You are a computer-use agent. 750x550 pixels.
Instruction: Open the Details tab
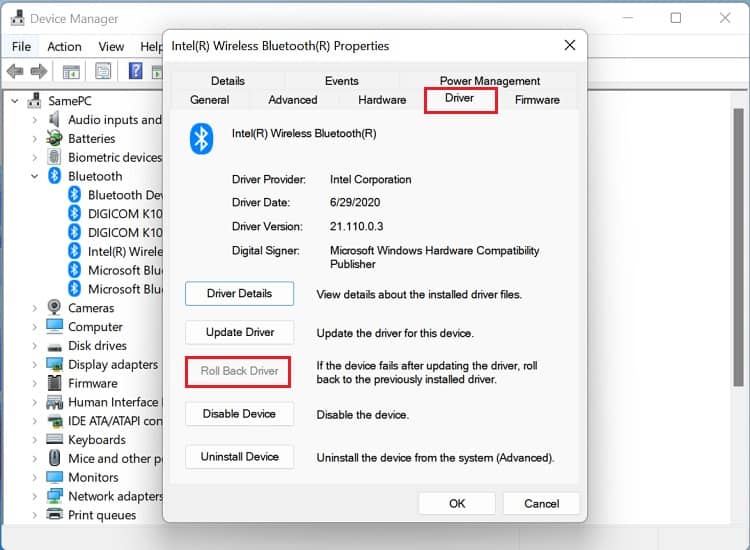[228, 81]
